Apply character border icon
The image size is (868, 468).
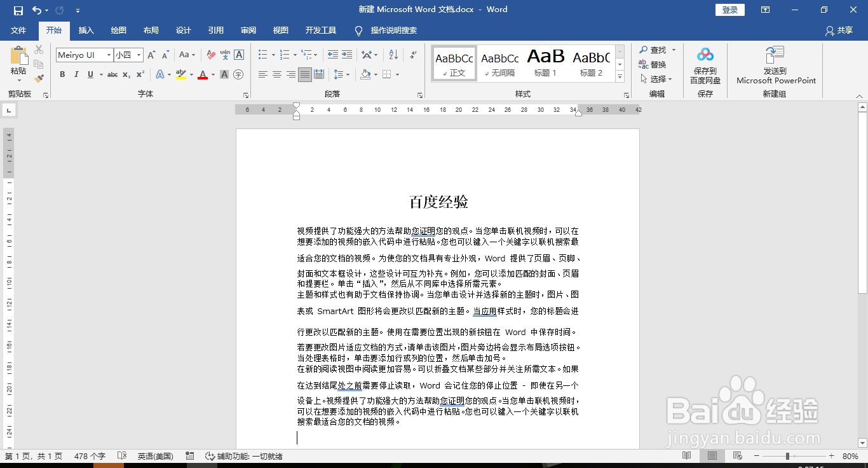pyautogui.click(x=239, y=55)
